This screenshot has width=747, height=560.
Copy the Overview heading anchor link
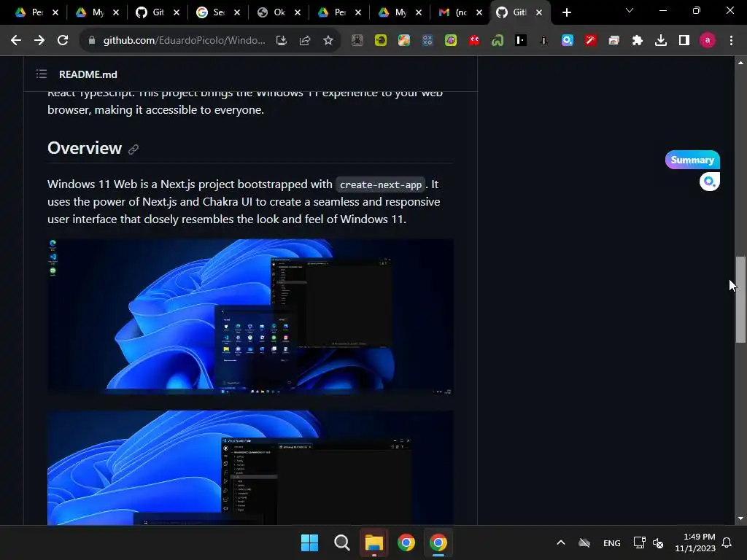click(133, 149)
